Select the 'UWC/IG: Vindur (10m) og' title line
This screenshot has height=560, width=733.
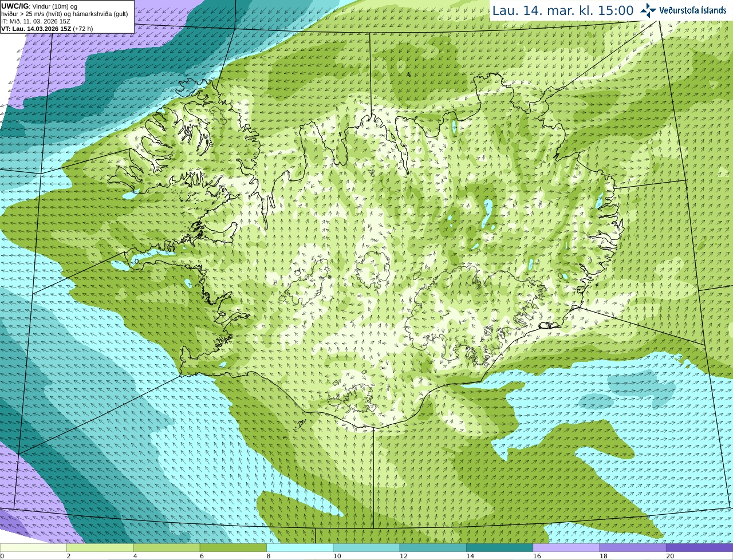point(39,6)
